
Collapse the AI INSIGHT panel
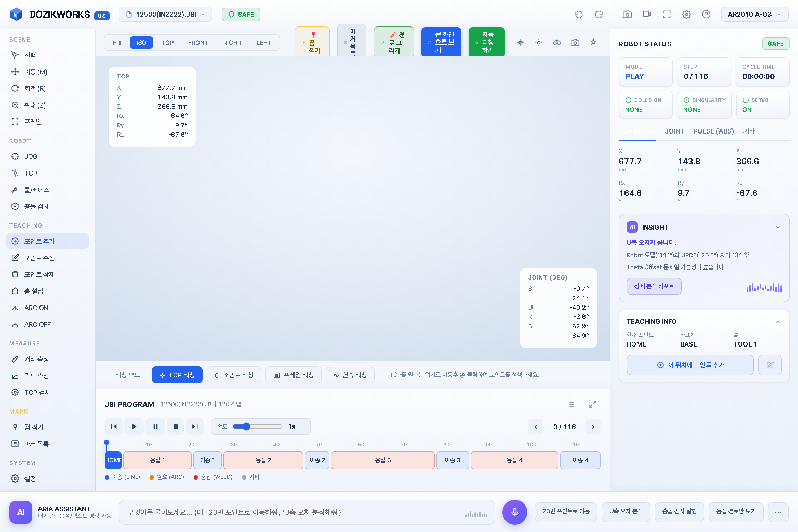(778, 227)
